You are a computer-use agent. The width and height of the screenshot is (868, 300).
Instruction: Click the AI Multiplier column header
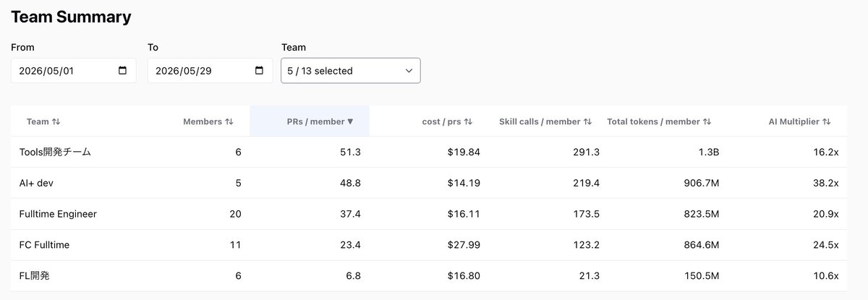point(794,121)
